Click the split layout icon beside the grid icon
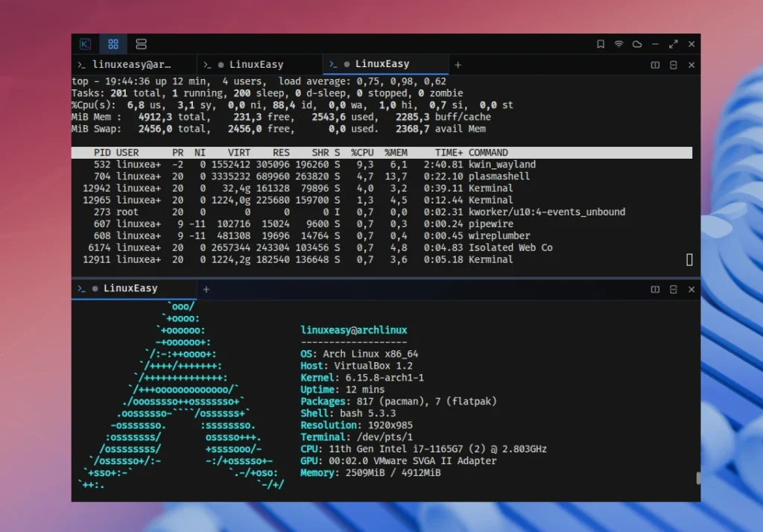The image size is (763, 532). coord(141,43)
